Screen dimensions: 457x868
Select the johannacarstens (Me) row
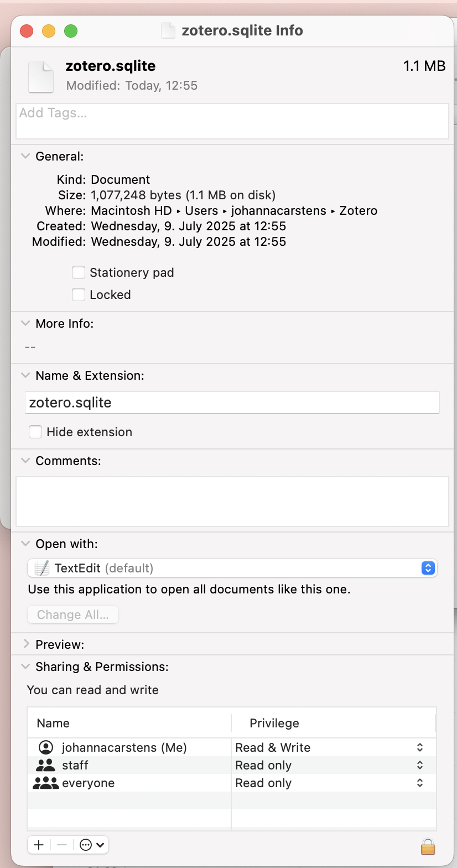232,747
